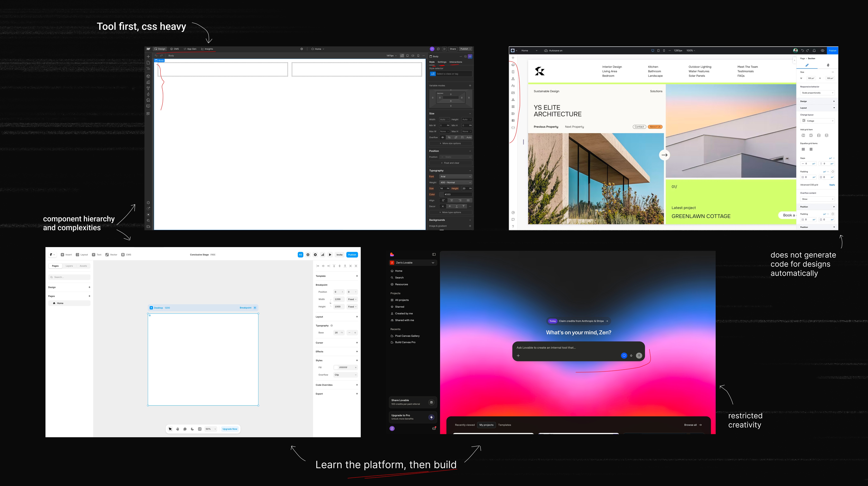Click the Lovable send arrow button
Viewport: 868px width, 486px height.
639,356
